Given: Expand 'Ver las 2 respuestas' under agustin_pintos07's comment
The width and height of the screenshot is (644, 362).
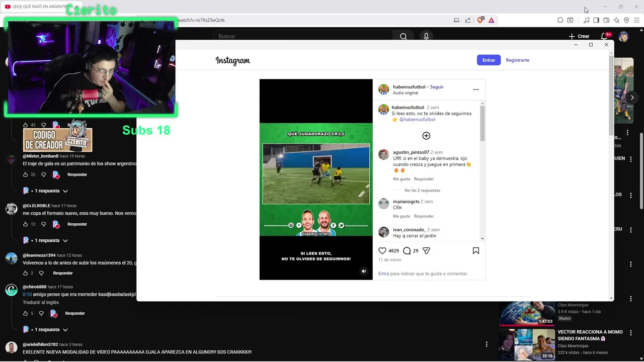Looking at the screenshot, I should (x=422, y=191).
